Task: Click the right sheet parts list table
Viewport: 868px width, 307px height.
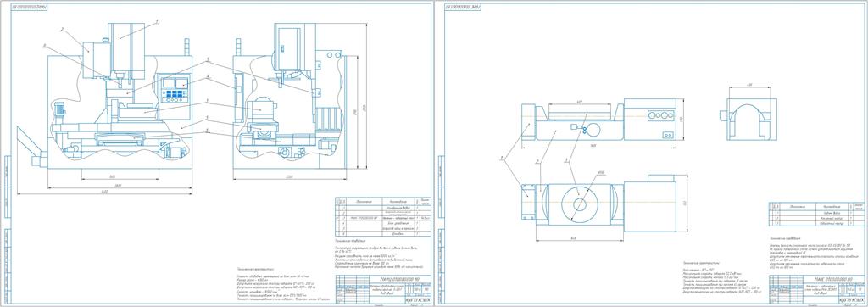Action: (x=816, y=214)
